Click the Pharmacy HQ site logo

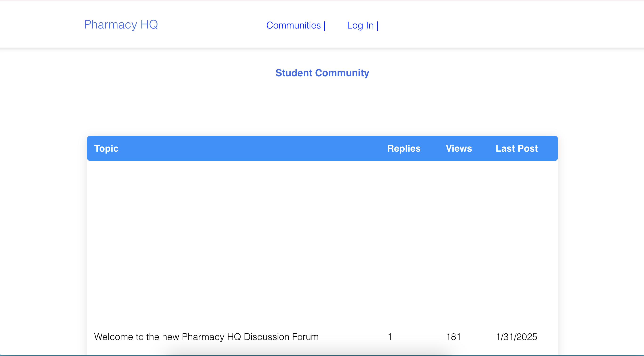click(x=121, y=24)
